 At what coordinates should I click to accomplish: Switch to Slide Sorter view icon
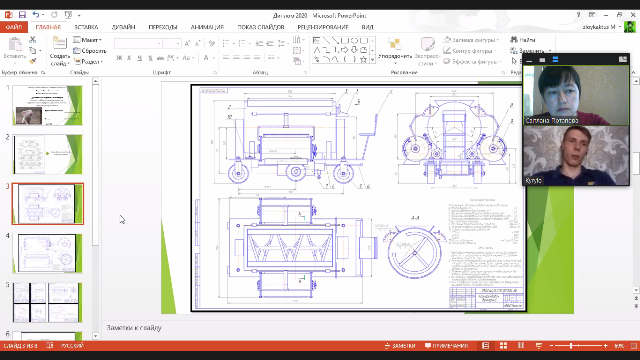pyautogui.click(x=504, y=346)
